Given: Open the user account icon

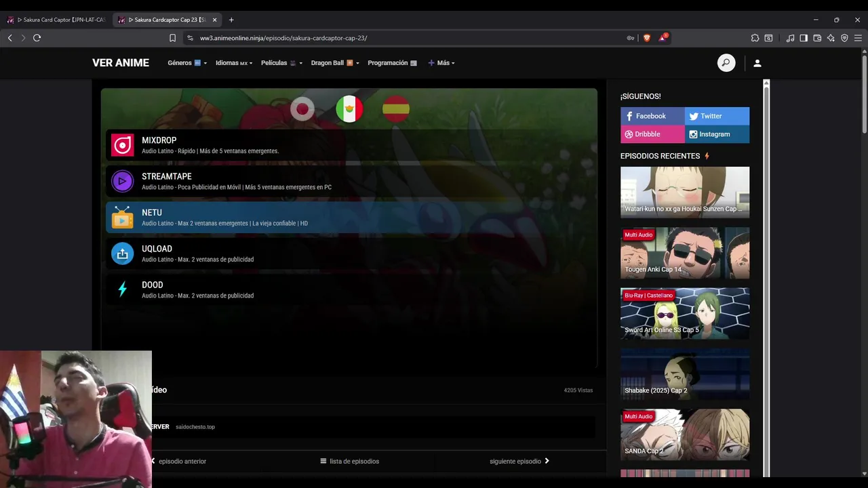Looking at the screenshot, I should click(757, 63).
